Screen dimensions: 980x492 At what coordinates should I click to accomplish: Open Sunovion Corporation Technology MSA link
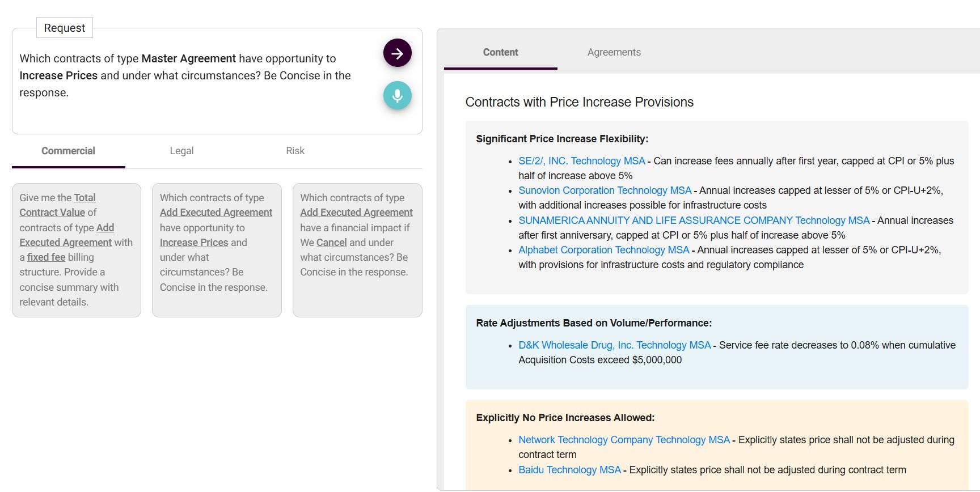pos(605,190)
